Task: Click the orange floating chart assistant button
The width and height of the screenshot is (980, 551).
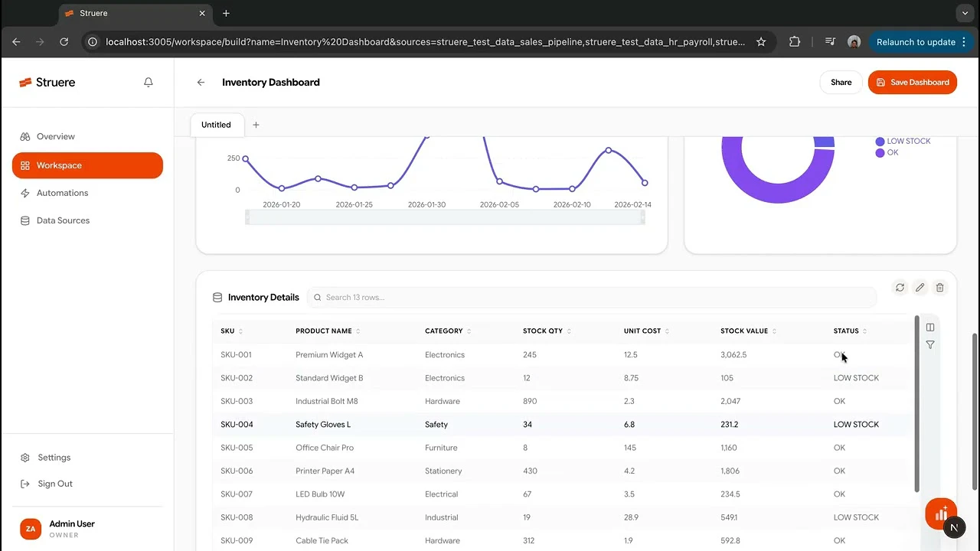Action: click(941, 514)
